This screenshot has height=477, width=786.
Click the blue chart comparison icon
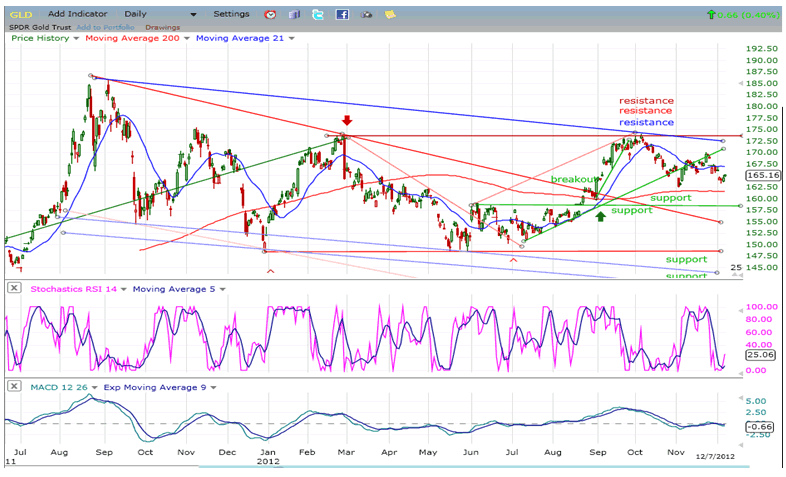(294, 15)
